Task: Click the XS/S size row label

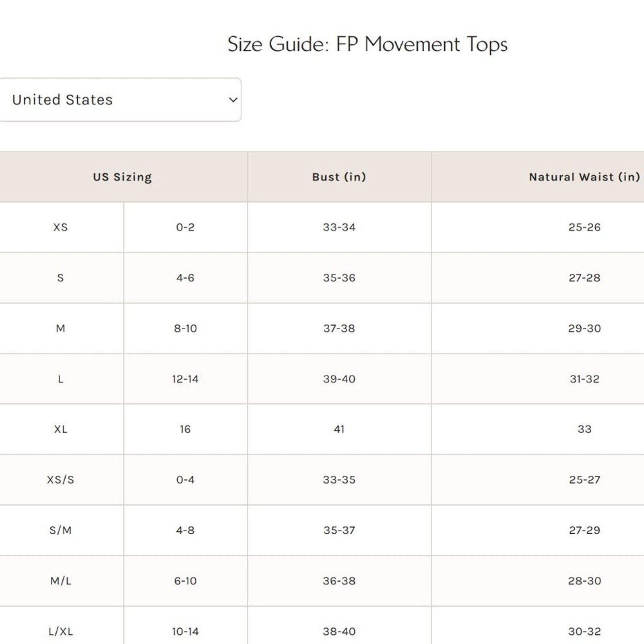Action: [60, 480]
